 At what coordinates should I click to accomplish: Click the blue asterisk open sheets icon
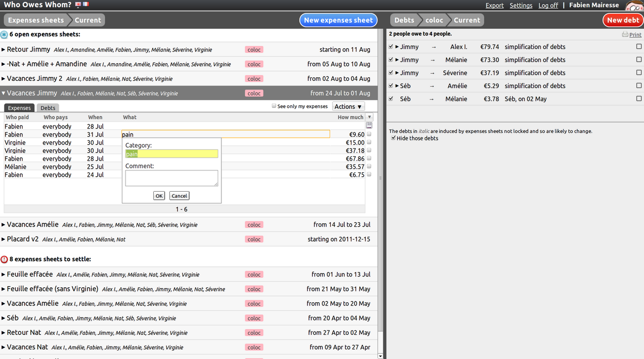4,35
